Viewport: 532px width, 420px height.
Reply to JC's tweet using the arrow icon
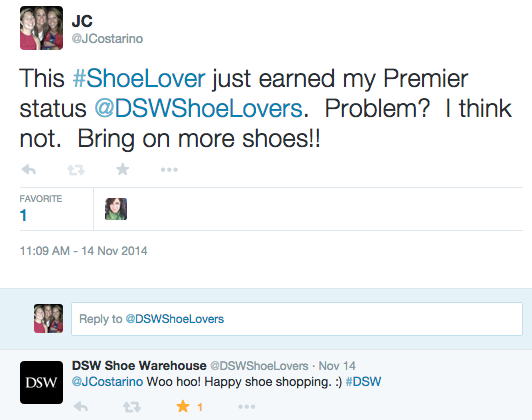point(29,169)
